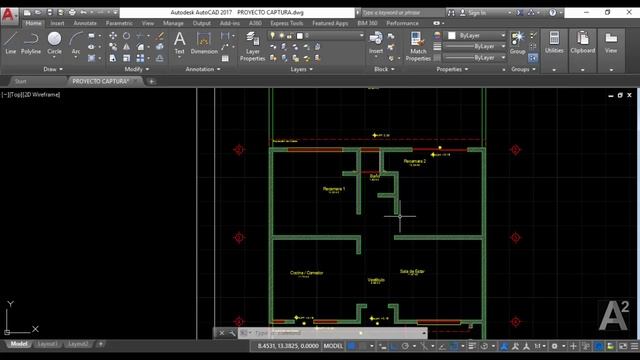Choose the Erase tool
The image size is (640, 360).
point(160,36)
